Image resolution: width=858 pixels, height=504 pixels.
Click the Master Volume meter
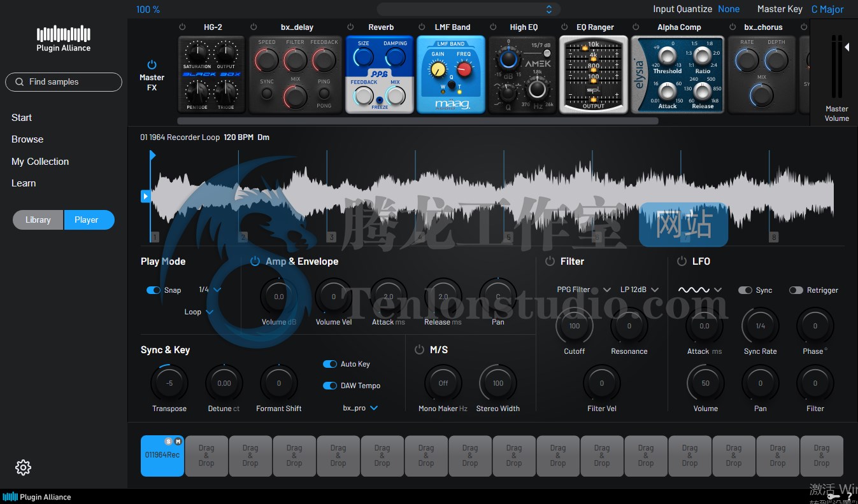[836, 67]
